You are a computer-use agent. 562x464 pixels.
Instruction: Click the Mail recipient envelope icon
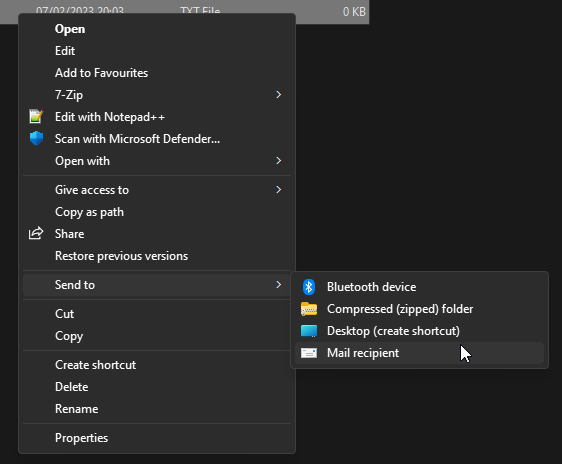click(309, 353)
